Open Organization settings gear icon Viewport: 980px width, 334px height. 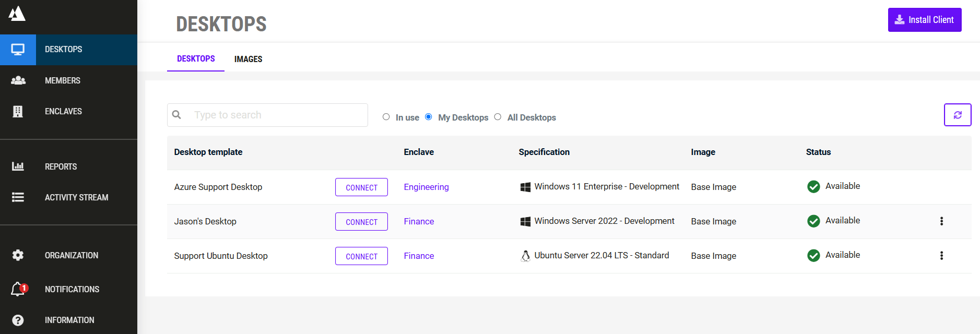tap(18, 255)
